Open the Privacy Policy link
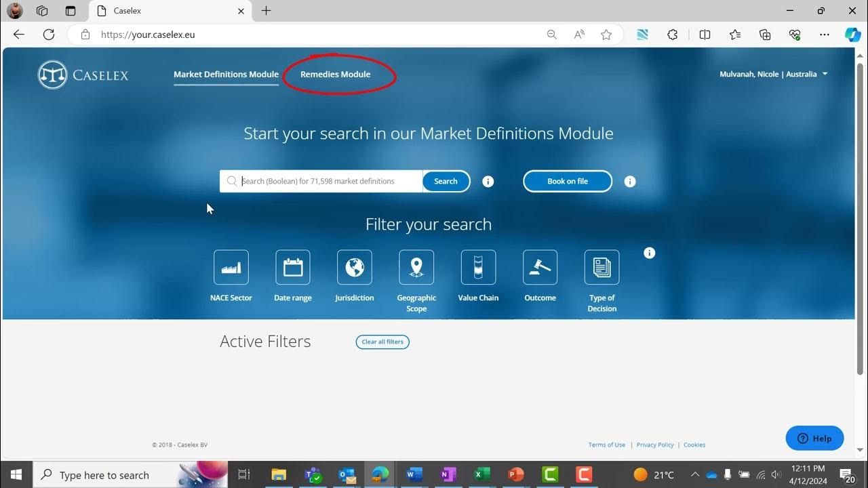This screenshot has width=868, height=488. click(655, 445)
